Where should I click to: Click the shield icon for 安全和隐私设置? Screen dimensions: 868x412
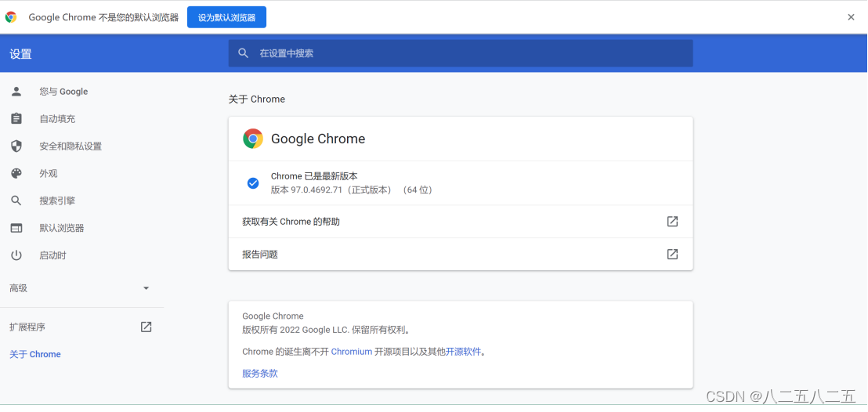tap(16, 146)
